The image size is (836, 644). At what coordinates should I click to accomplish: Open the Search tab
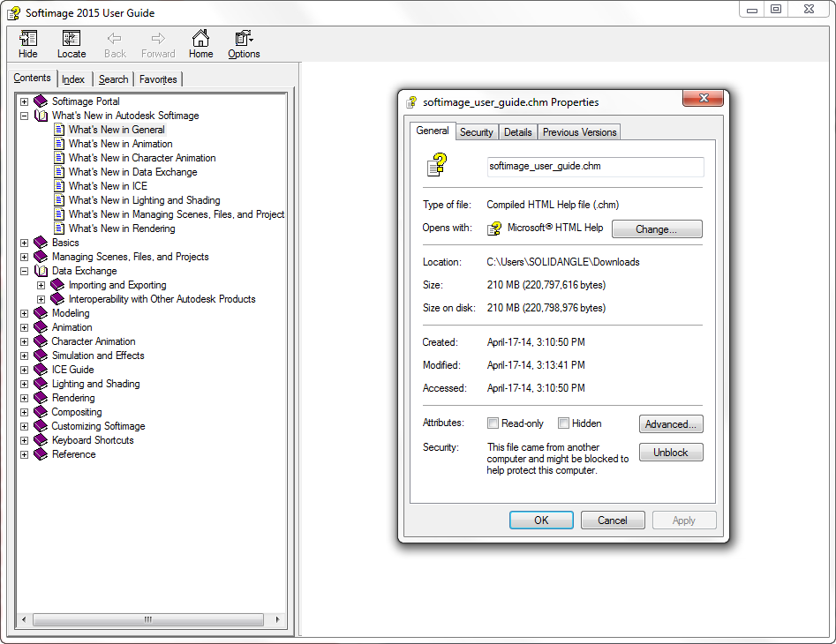113,79
